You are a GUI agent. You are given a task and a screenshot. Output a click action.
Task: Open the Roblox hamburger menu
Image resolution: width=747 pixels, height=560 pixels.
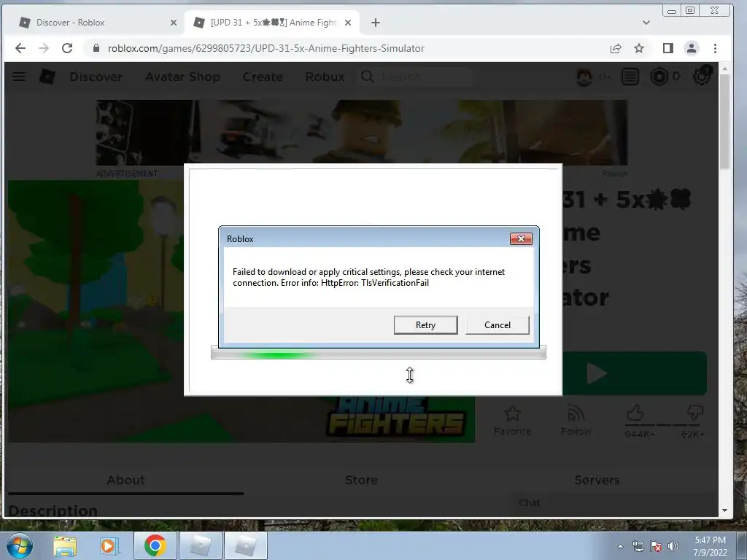[19, 76]
